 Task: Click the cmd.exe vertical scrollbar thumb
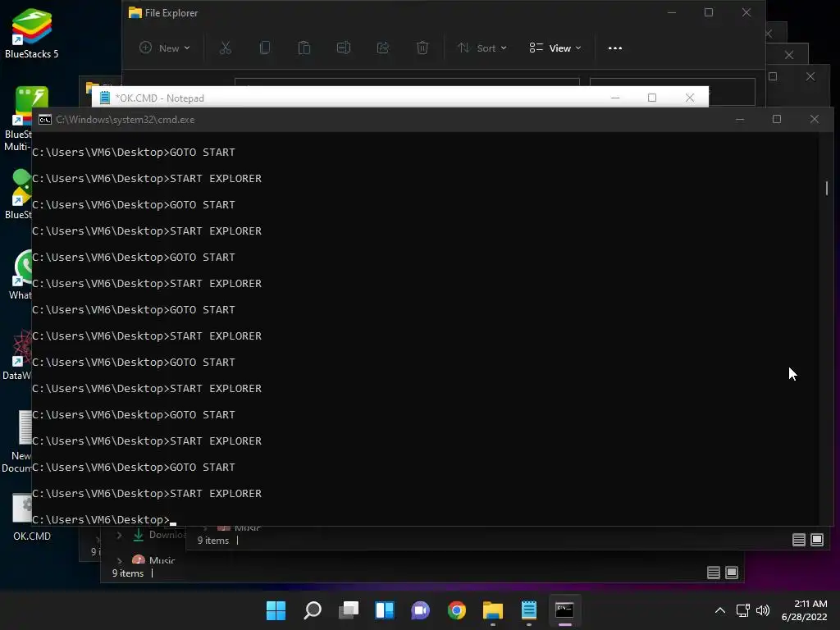[827, 188]
